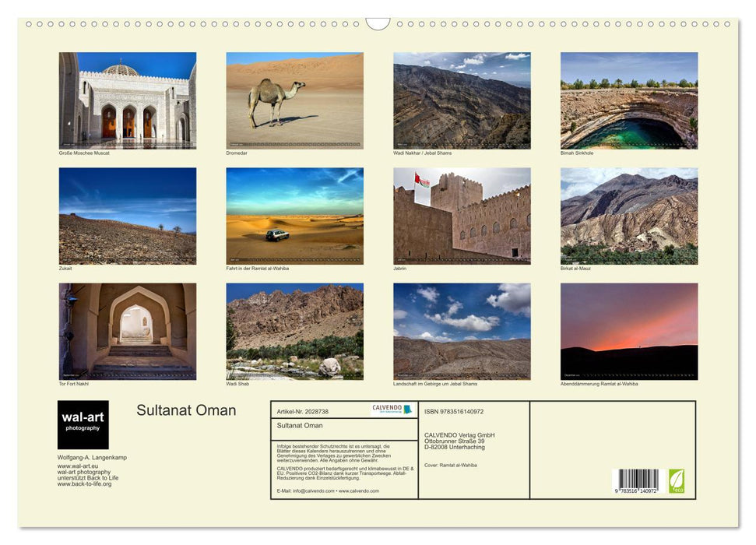Click the hanger hole at top center
This screenshot has width=756, height=545.
(377, 21)
